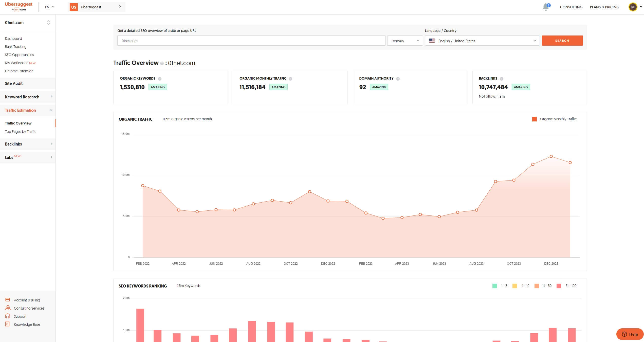Click the SEARCH button
Screen dimensions: 644x342
pyautogui.click(x=562, y=41)
